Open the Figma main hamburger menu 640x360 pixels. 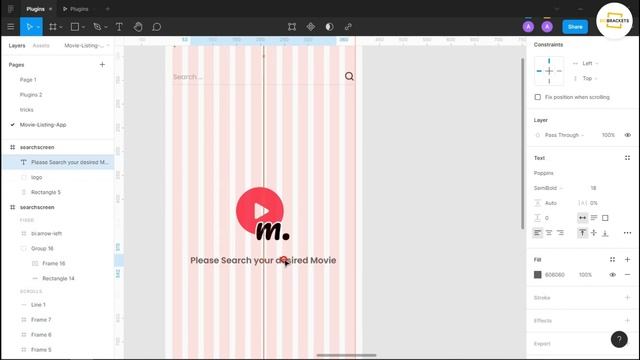click(x=11, y=27)
